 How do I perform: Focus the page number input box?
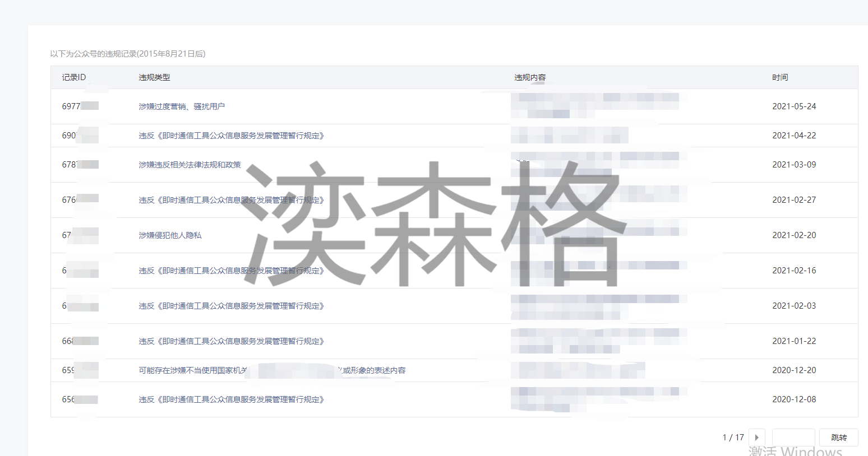(793, 438)
